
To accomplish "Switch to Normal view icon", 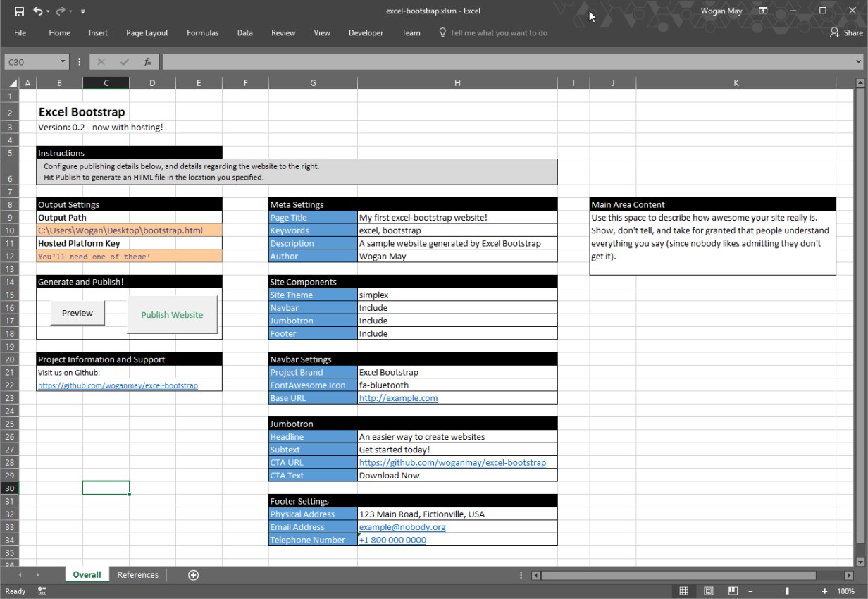I will 683,591.
